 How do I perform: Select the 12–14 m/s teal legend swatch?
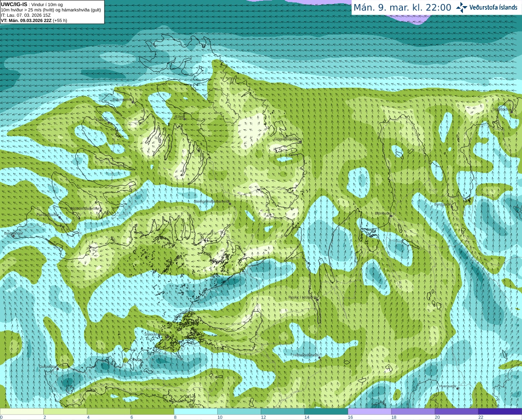[x=283, y=411]
